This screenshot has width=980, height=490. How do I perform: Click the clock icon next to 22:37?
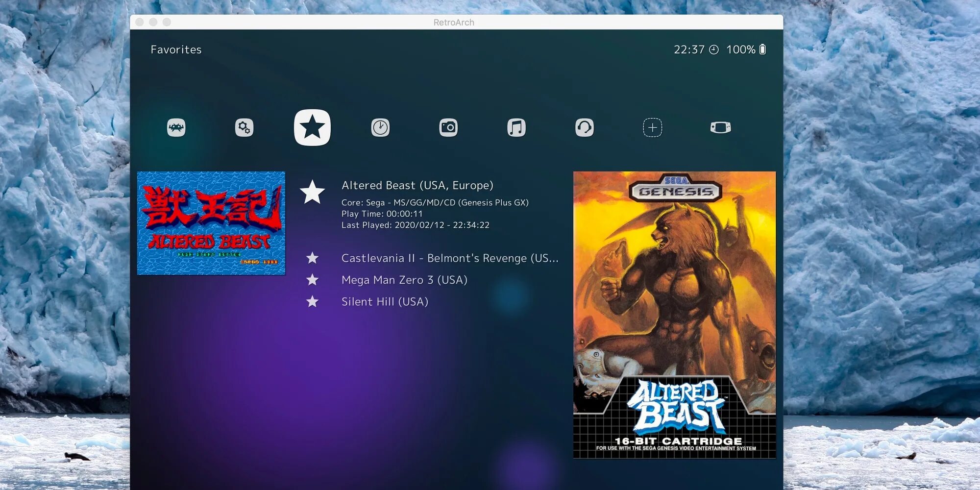tap(714, 49)
